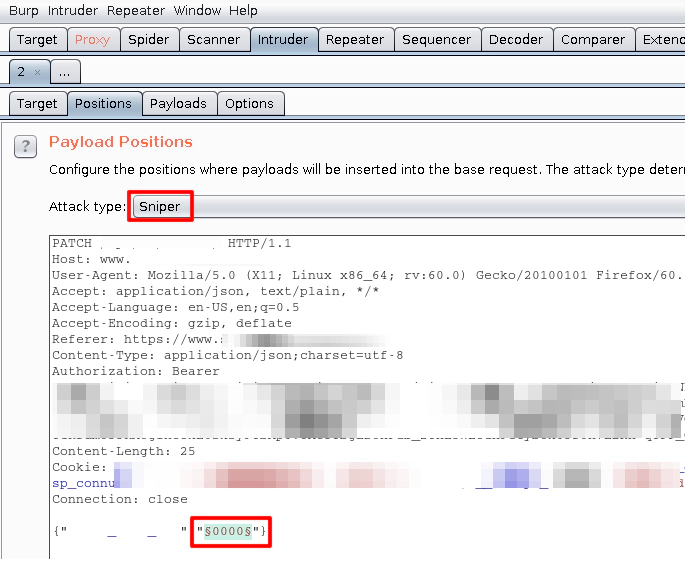
Task: Switch to the Comparer tab
Action: click(x=593, y=40)
